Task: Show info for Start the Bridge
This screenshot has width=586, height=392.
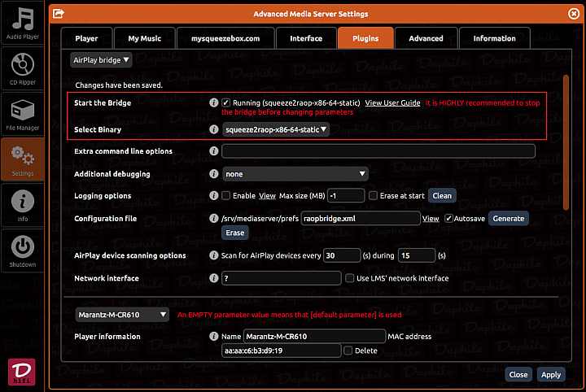Action: [x=213, y=102]
